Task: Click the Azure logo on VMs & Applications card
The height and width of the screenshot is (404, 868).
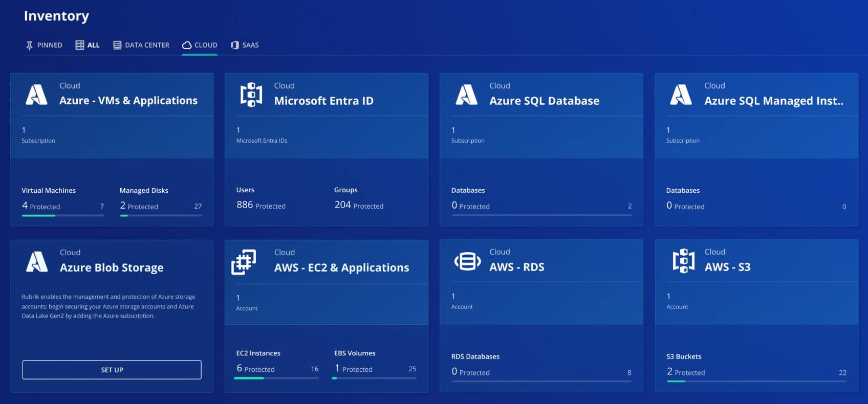Action: pyautogui.click(x=37, y=95)
